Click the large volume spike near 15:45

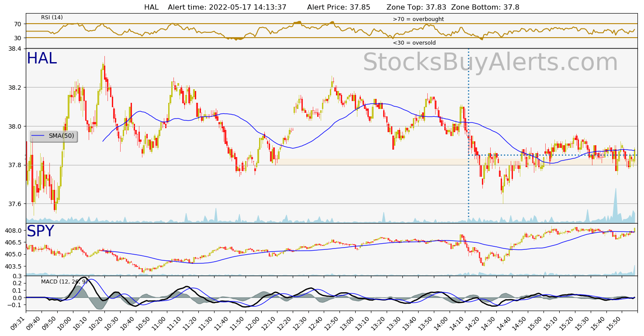coord(616,206)
